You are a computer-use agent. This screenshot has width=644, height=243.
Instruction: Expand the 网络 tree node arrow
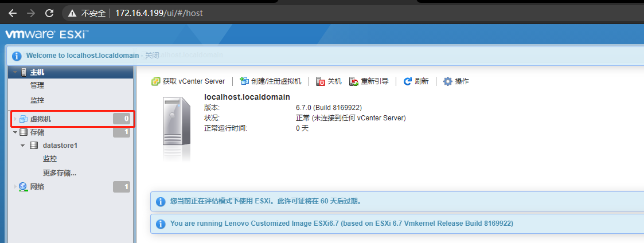tap(15, 187)
